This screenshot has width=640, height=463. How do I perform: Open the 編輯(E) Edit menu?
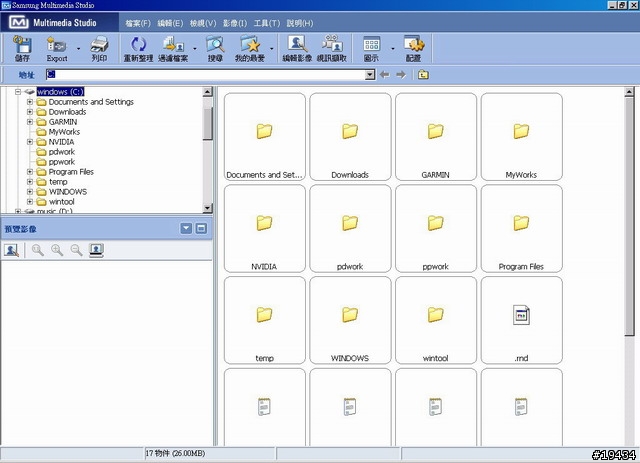(170, 23)
